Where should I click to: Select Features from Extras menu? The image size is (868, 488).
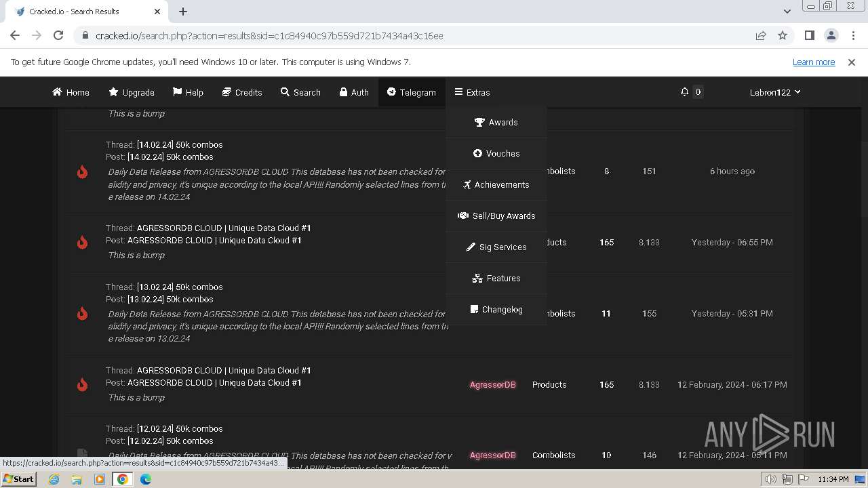tap(496, 278)
